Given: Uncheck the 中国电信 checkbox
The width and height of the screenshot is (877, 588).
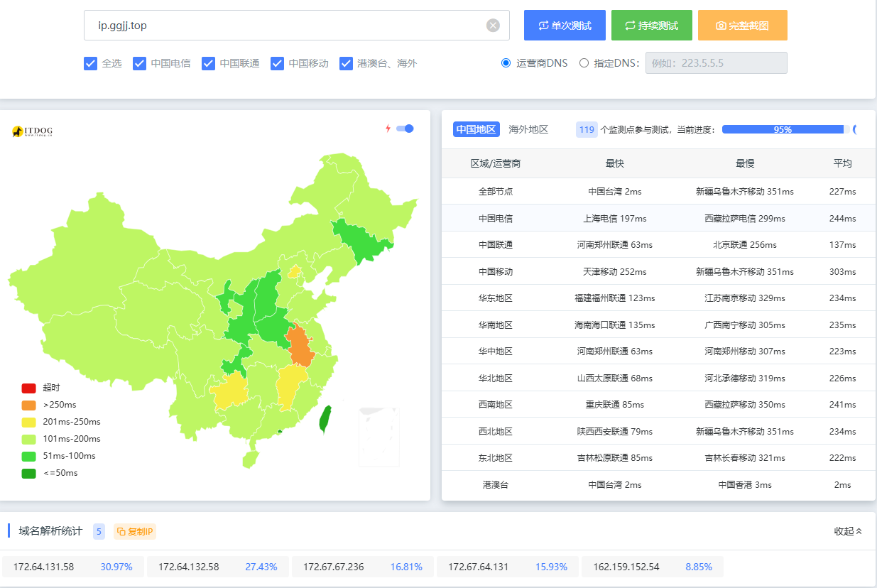Looking at the screenshot, I should point(140,63).
